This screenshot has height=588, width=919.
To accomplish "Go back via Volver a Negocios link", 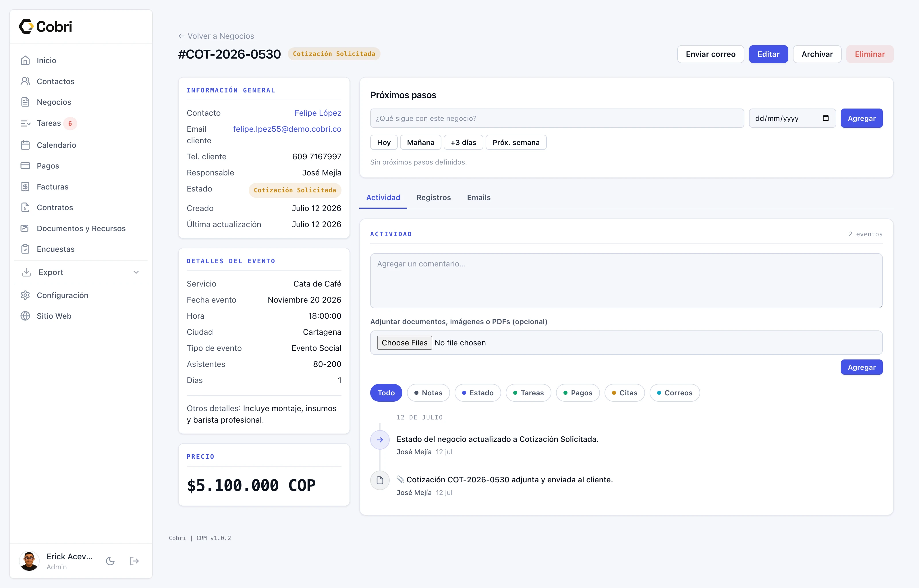I will (x=216, y=36).
